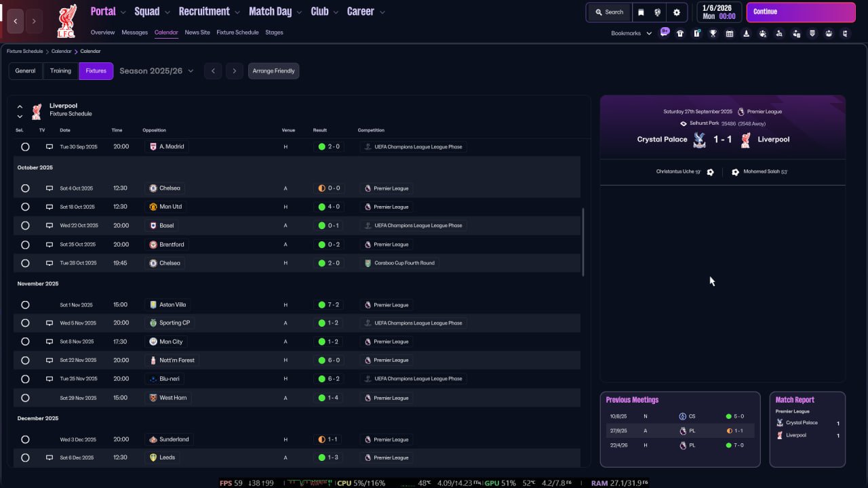The width and height of the screenshot is (868, 488).
Task: Switch to the Overview tab
Action: tap(102, 33)
